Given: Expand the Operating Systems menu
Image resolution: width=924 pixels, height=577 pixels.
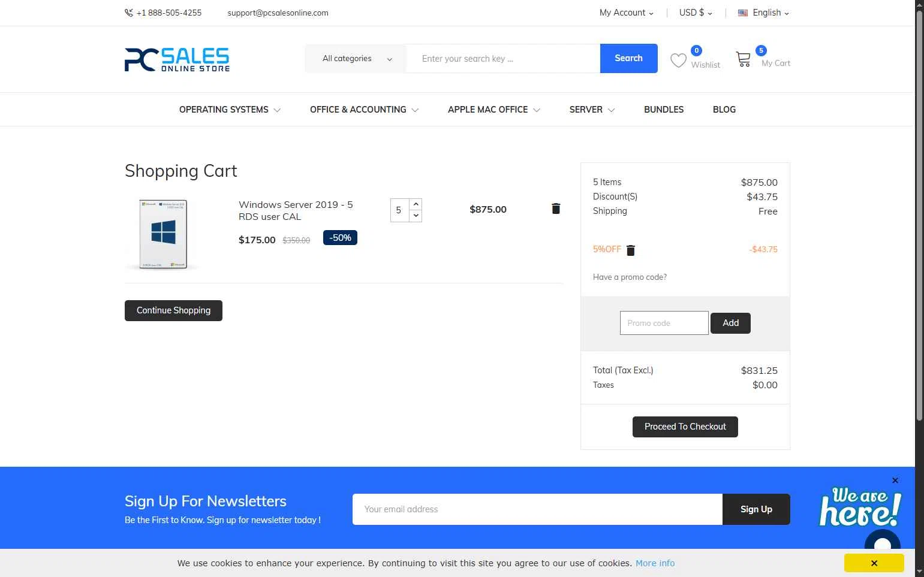Looking at the screenshot, I should pos(230,110).
